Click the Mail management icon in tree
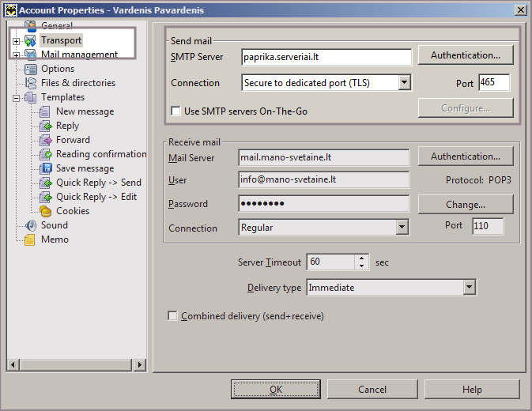This screenshot has height=411, width=532. click(x=31, y=55)
